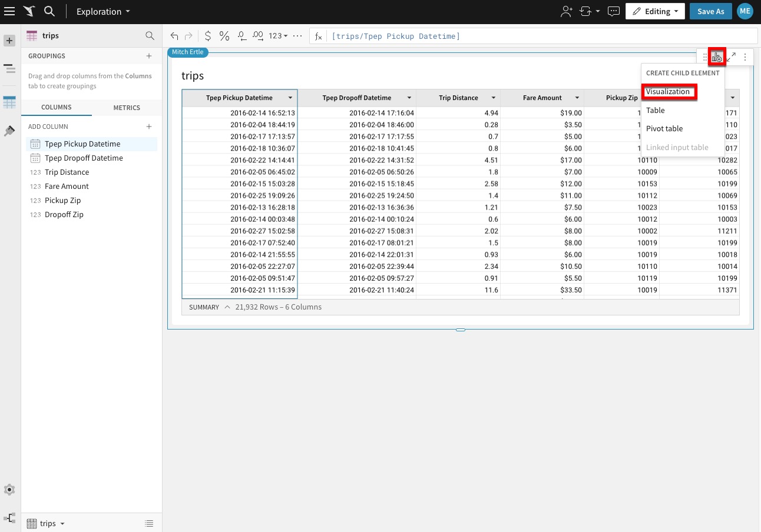The width and height of the screenshot is (761, 532).
Task: Open the page list icon at bottom
Action: pyautogui.click(x=150, y=523)
